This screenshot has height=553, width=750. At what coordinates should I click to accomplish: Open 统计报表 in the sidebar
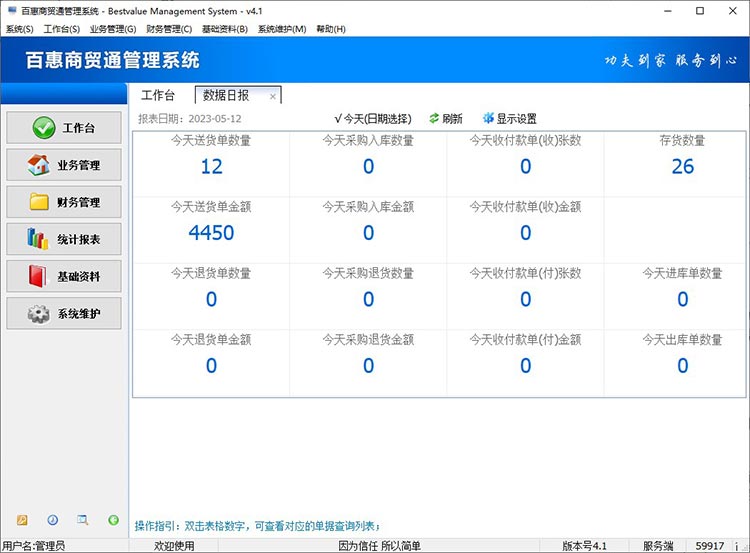coord(64,239)
